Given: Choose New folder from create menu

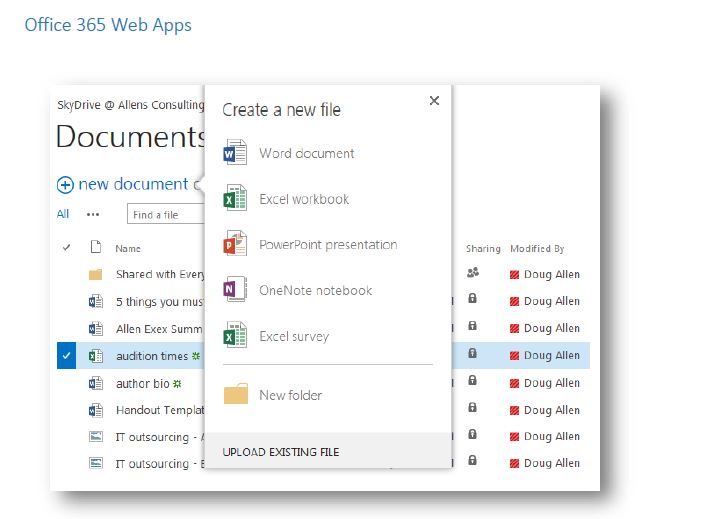Looking at the screenshot, I should point(290,395).
